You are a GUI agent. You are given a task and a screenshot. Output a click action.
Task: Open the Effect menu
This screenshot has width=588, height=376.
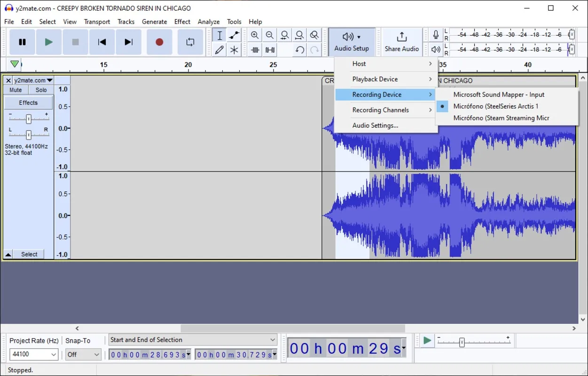pos(182,22)
